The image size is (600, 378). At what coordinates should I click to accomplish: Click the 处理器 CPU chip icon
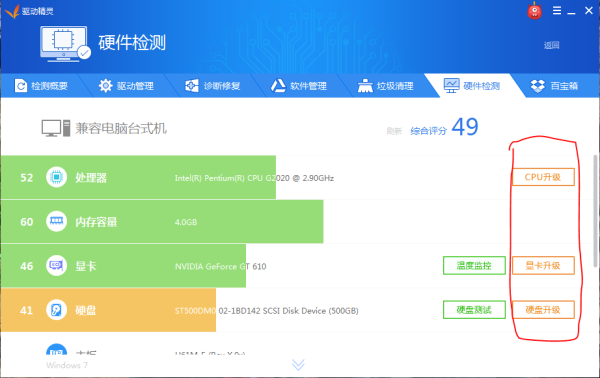point(57,177)
